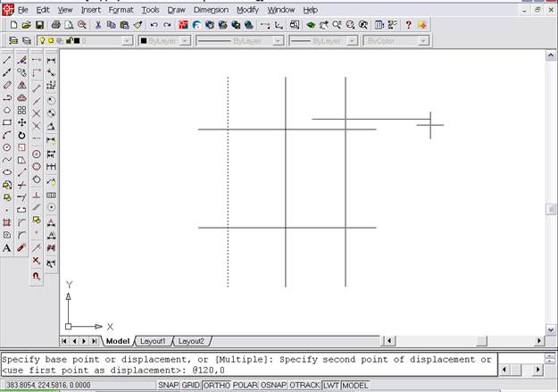Open the Modify menu
Screen dimensions: 558x392
click(x=247, y=10)
